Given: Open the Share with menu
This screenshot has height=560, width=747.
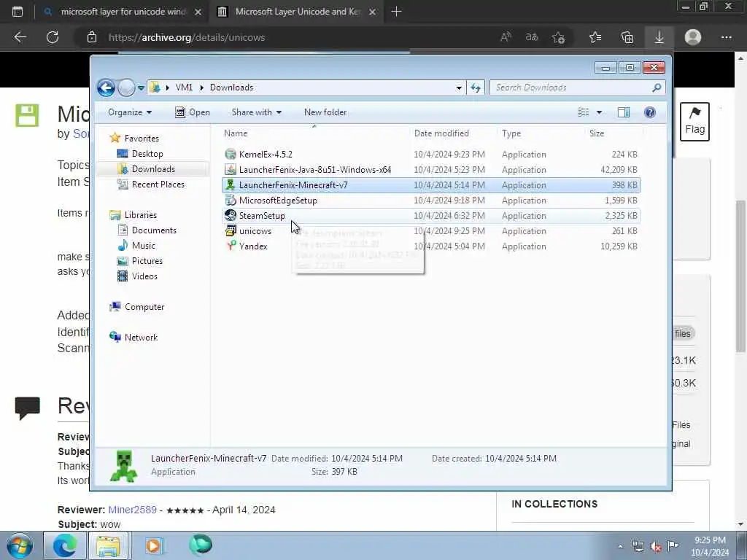Looking at the screenshot, I should 256,112.
